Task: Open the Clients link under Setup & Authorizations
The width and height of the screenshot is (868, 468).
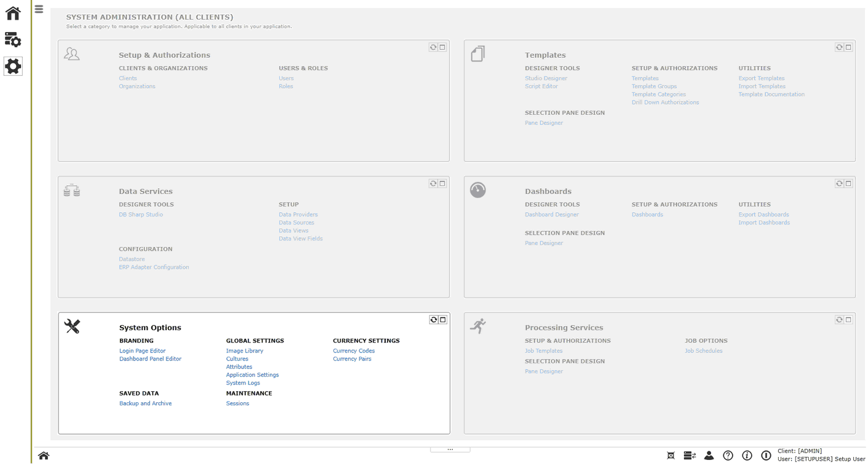Action: point(127,78)
